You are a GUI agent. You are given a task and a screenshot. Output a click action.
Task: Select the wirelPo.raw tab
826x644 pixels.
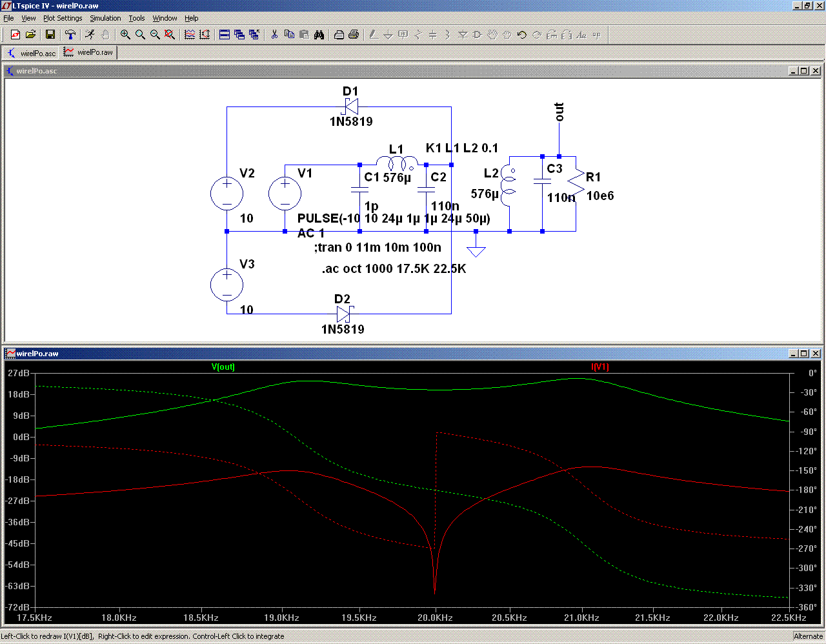(x=88, y=52)
